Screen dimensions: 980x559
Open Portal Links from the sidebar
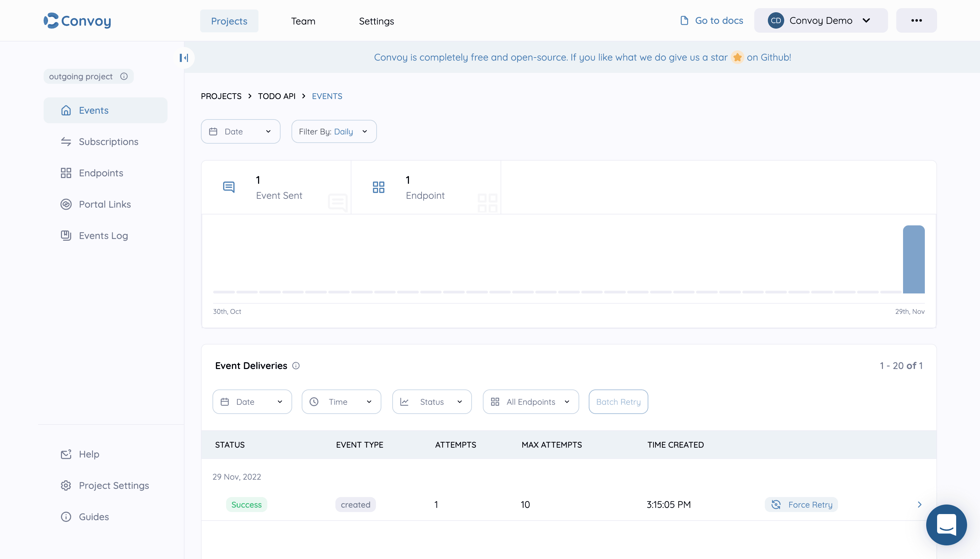[105, 204]
